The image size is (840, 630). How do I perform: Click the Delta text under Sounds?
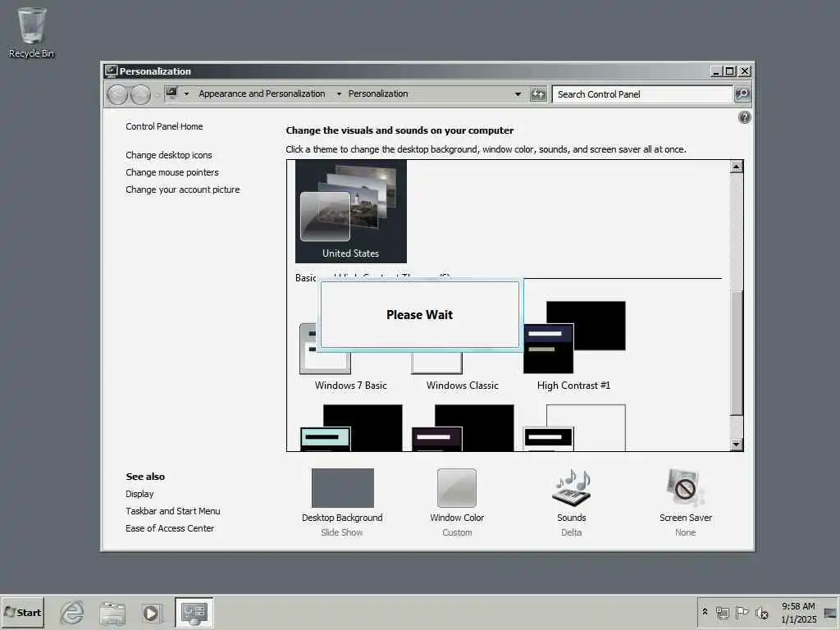(572, 532)
